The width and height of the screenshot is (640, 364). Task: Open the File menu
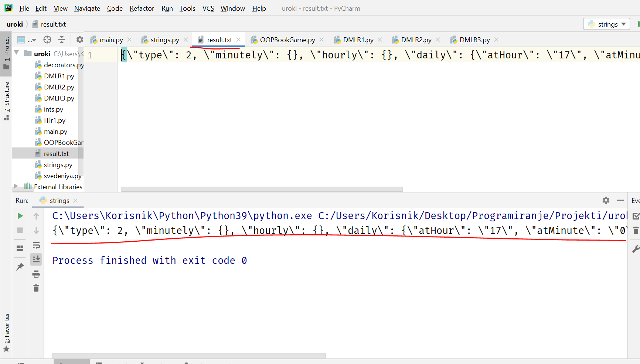click(24, 8)
